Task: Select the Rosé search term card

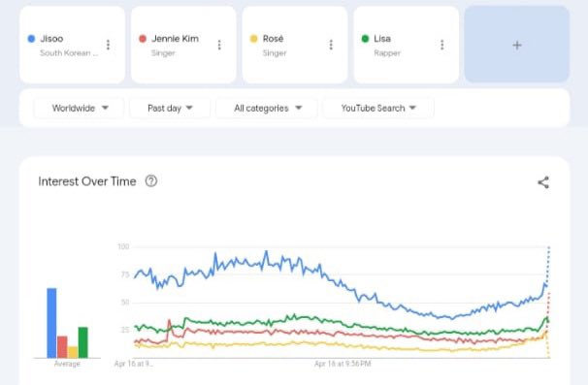Action: [295, 45]
